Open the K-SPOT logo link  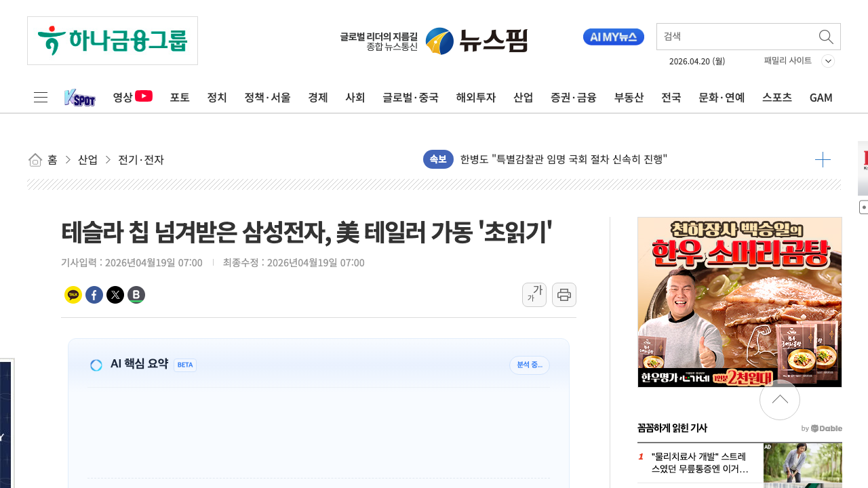[x=80, y=98]
